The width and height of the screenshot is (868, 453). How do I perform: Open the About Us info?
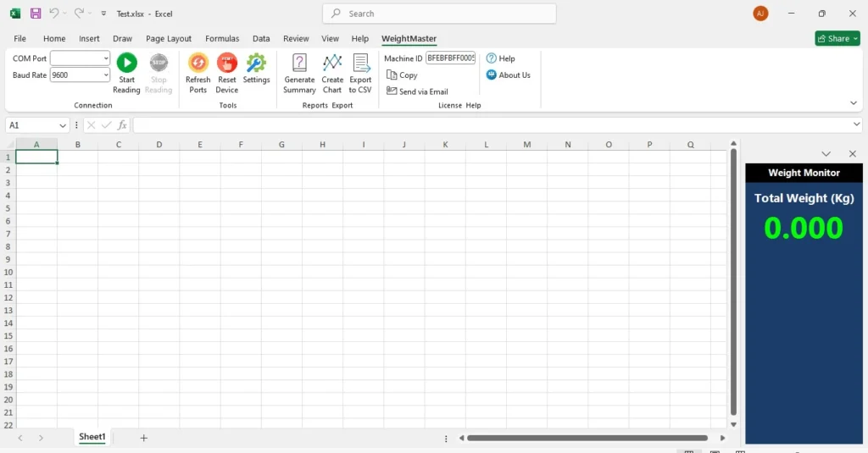[x=509, y=75]
